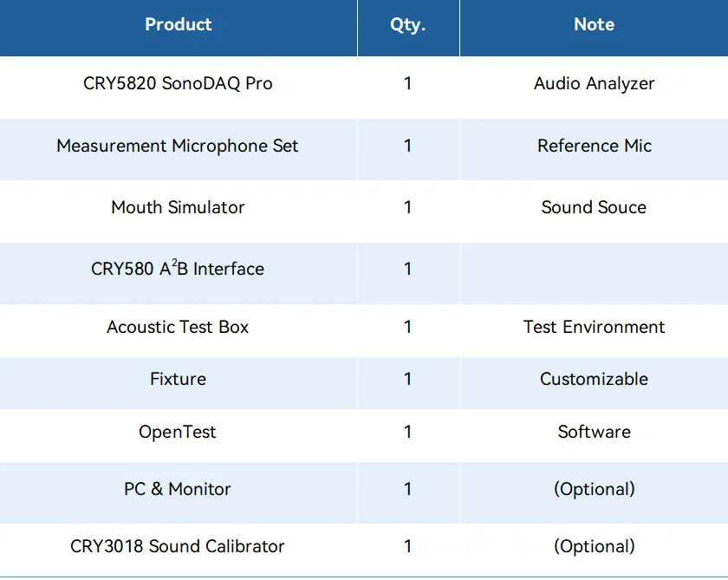This screenshot has width=728, height=580.
Task: Click the Reference Mic note
Action: pos(594,146)
